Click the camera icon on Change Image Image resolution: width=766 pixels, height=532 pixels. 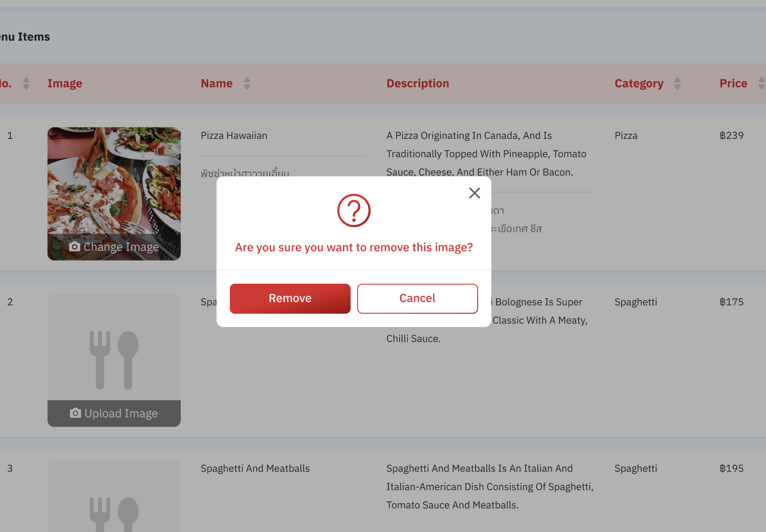coord(75,247)
